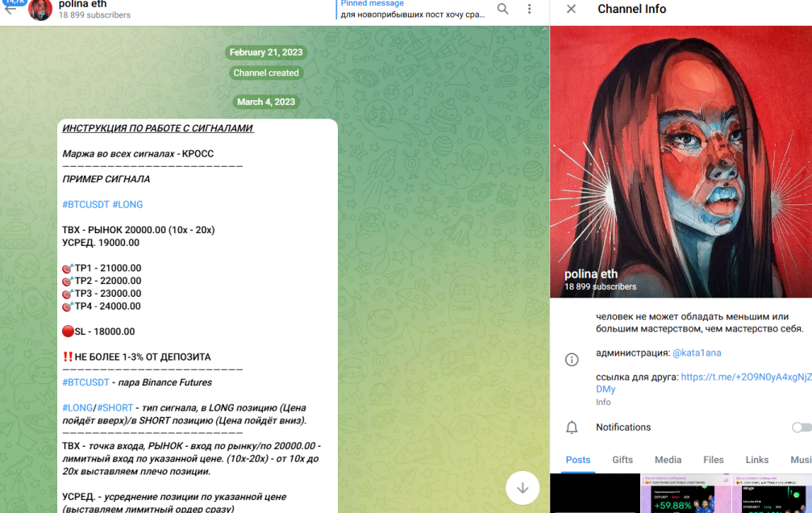Click the #BTCUSDT hashtag beside #LONG
Image resolution: width=812 pixels, height=513 pixels.
(85, 205)
